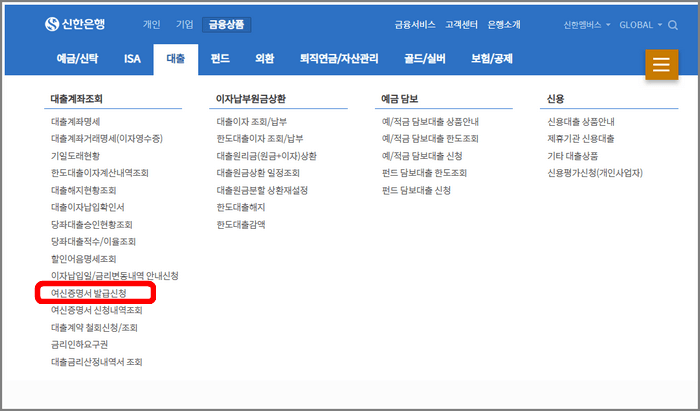Open the 펀드 담보대출 한도조회 link
This screenshot has width=700, height=411.
(x=424, y=173)
